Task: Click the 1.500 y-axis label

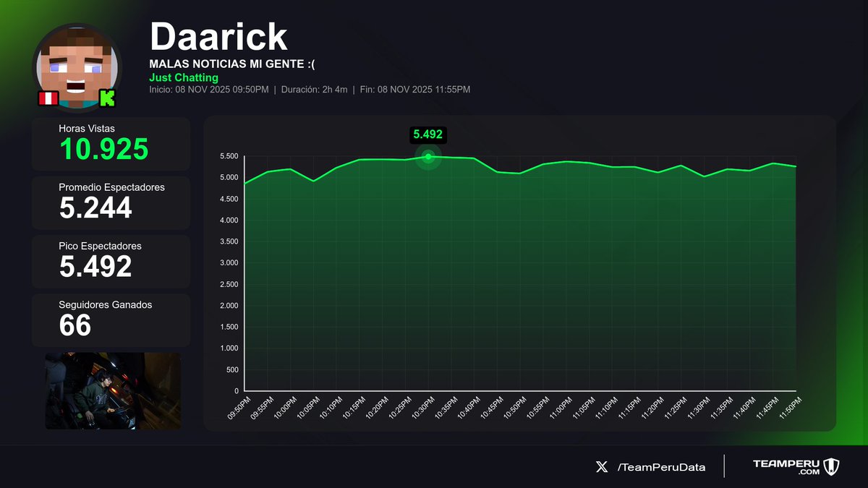Action: click(229, 327)
